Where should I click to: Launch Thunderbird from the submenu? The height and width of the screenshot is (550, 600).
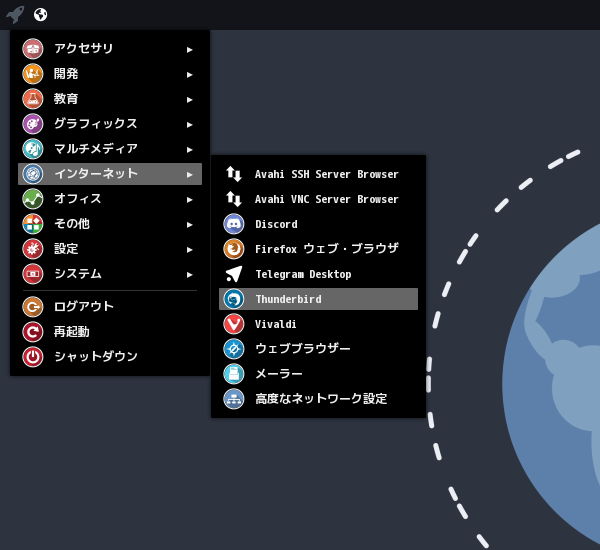pos(318,299)
